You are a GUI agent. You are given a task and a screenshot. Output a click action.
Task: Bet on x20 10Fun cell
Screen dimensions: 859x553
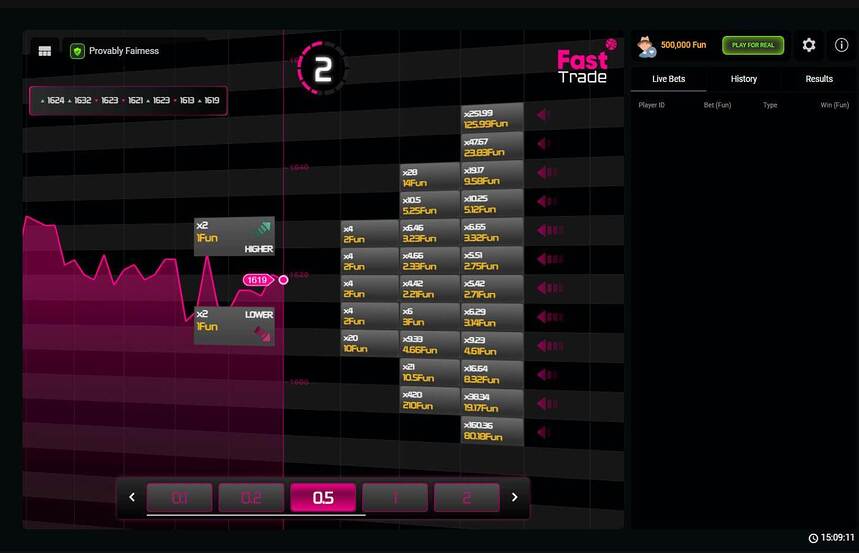coord(369,343)
